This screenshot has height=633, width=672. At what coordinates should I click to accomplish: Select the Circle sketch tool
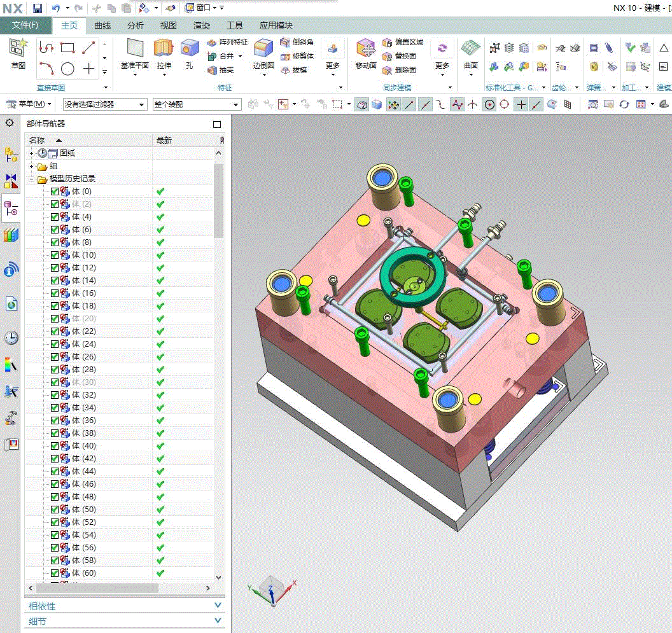(67, 69)
